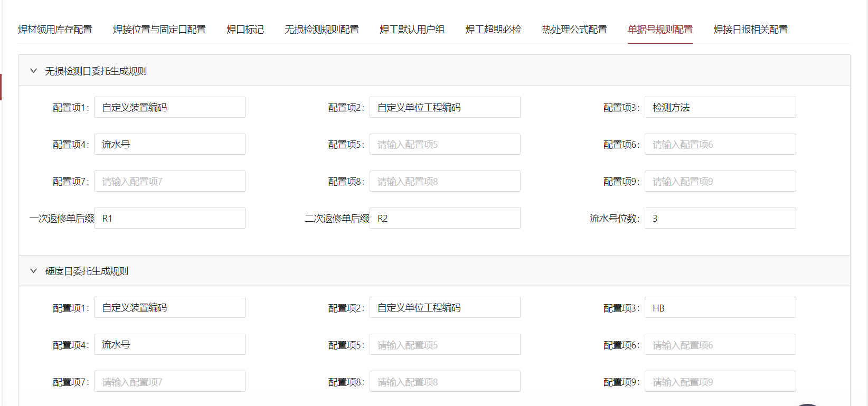Select 配置项4 field in 无损检测日委托生成规则 section
This screenshot has width=868, height=406.
click(x=169, y=144)
